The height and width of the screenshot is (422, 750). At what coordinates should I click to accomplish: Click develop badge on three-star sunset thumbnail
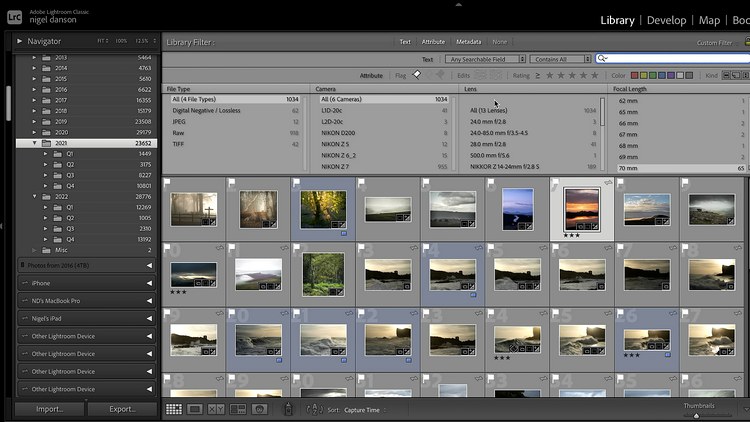pos(596,226)
